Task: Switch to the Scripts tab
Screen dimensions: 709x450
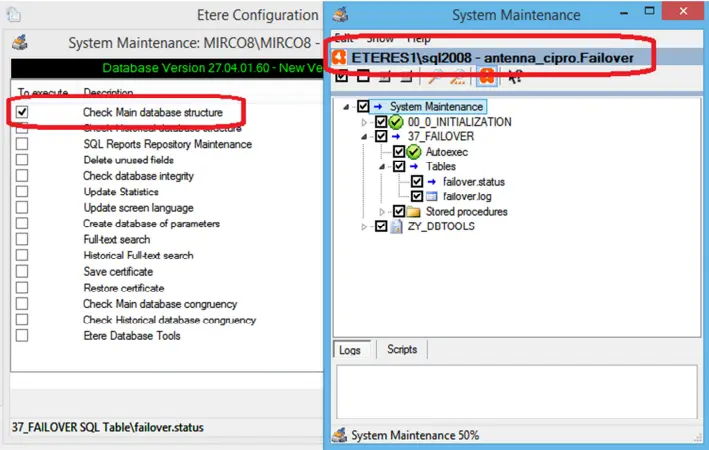Action: [401, 349]
